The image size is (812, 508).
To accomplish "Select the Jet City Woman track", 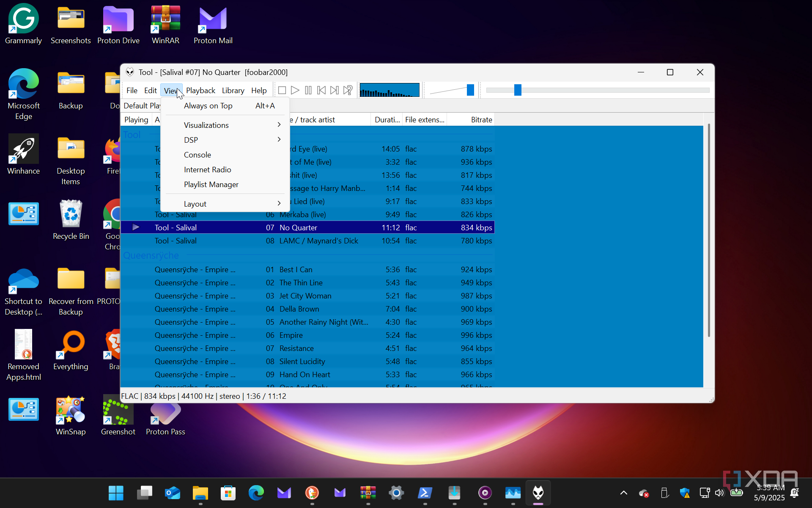I will tap(308, 296).
